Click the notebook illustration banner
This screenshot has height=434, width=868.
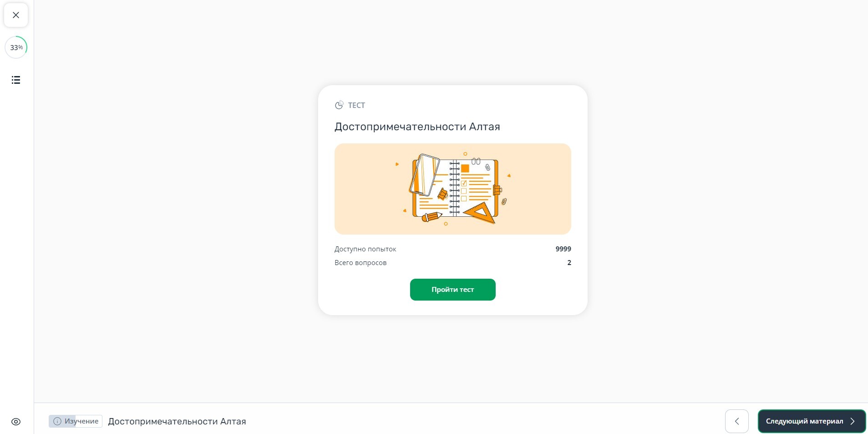tap(453, 189)
